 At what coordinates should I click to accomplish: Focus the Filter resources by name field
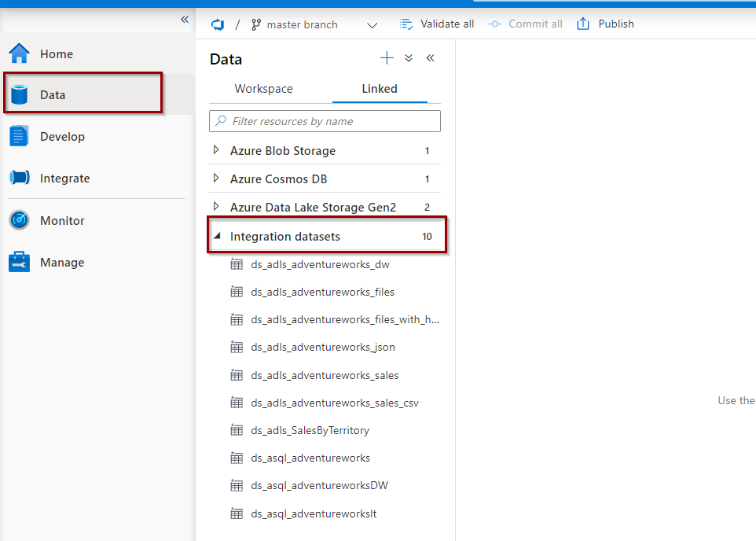pos(325,121)
